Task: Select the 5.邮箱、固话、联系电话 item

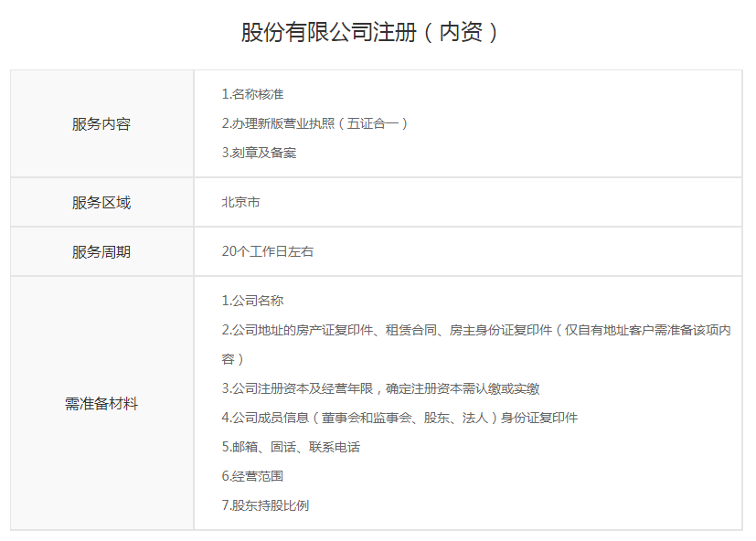Action: pyautogui.click(x=291, y=447)
